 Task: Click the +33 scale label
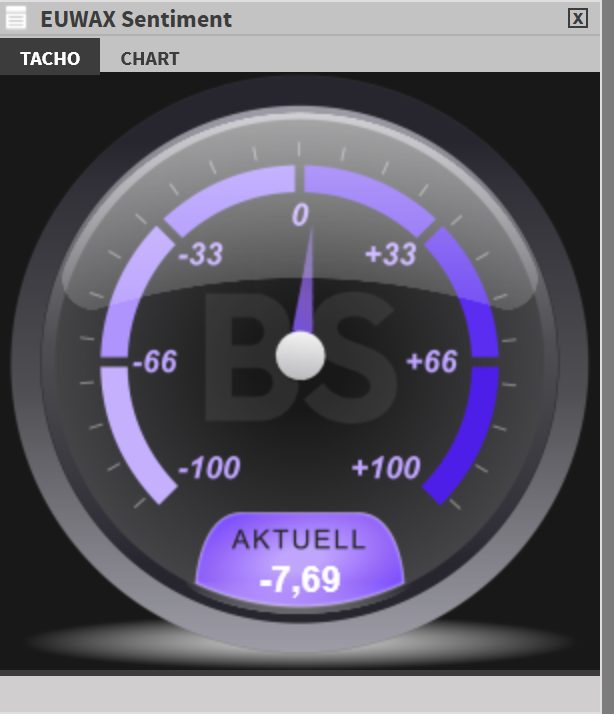pos(391,254)
